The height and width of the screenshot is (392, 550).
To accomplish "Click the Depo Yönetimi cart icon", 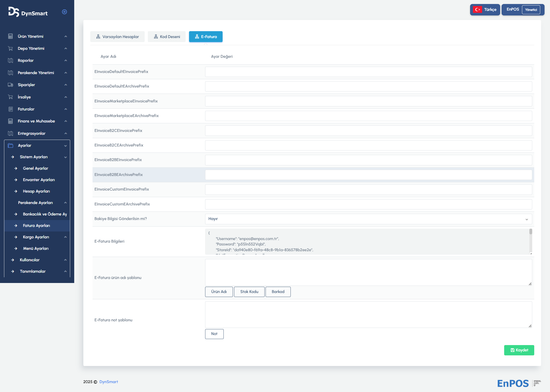I will click(x=11, y=48).
